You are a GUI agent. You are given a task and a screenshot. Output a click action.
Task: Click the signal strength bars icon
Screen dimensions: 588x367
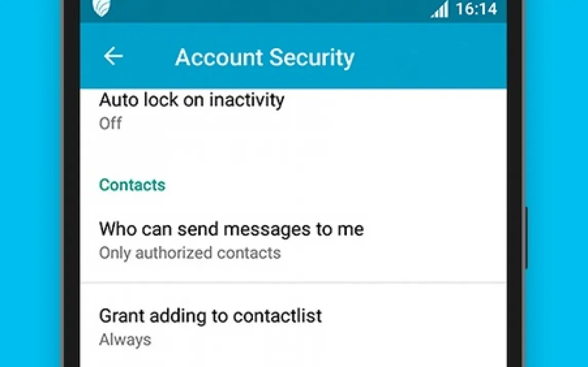pos(440,9)
